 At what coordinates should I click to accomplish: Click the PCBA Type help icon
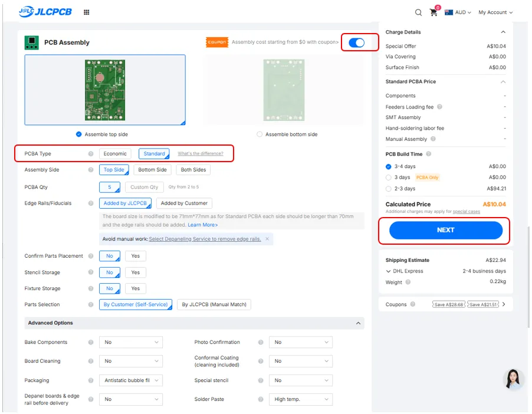tap(91, 154)
